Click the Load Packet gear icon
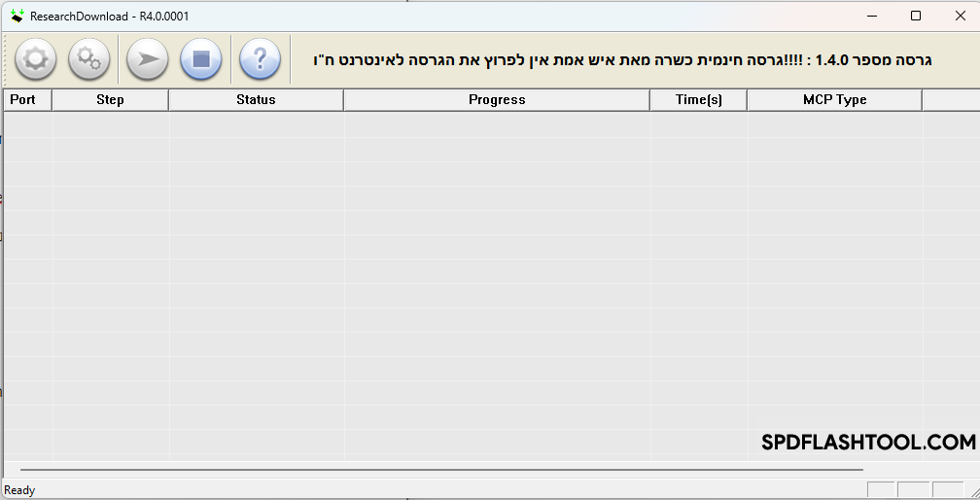980x500 pixels. [35, 59]
